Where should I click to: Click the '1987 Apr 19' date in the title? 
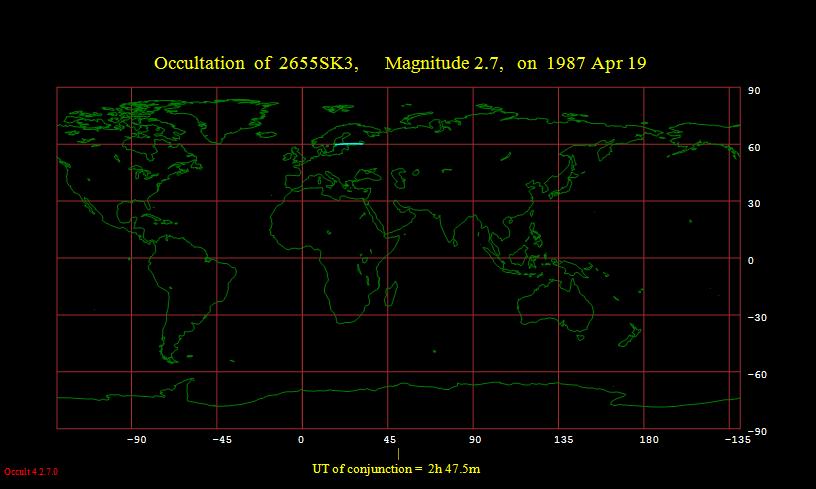click(596, 64)
